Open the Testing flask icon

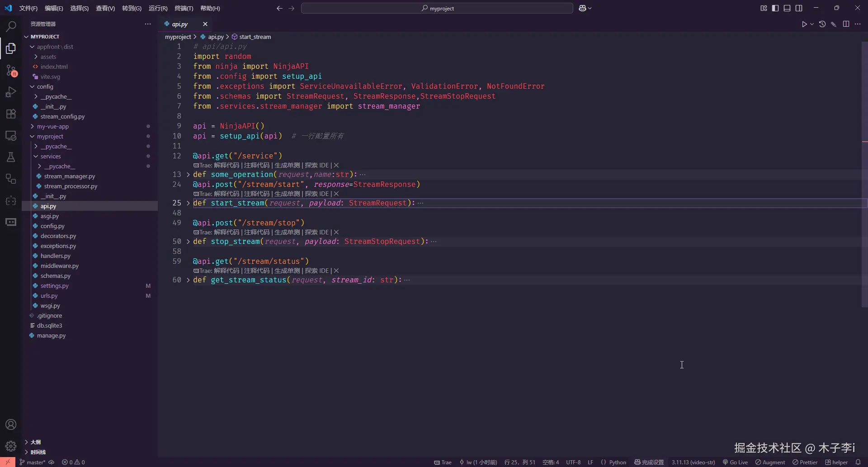coord(11,157)
